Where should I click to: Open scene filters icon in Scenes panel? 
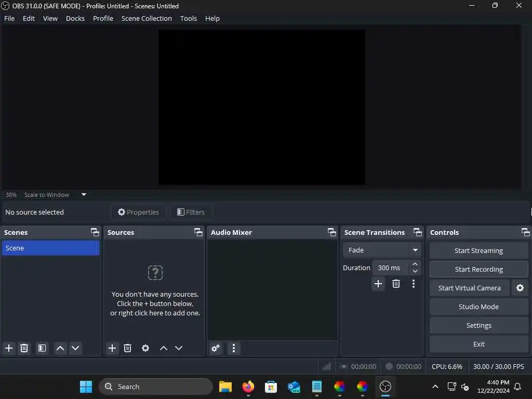[42, 348]
